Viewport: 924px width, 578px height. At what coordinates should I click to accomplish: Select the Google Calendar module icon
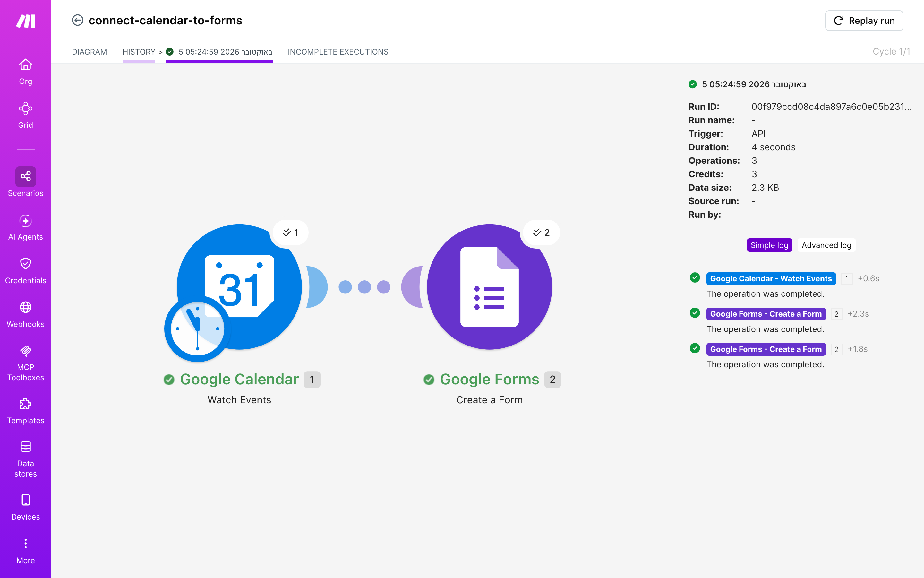pyautogui.click(x=239, y=287)
